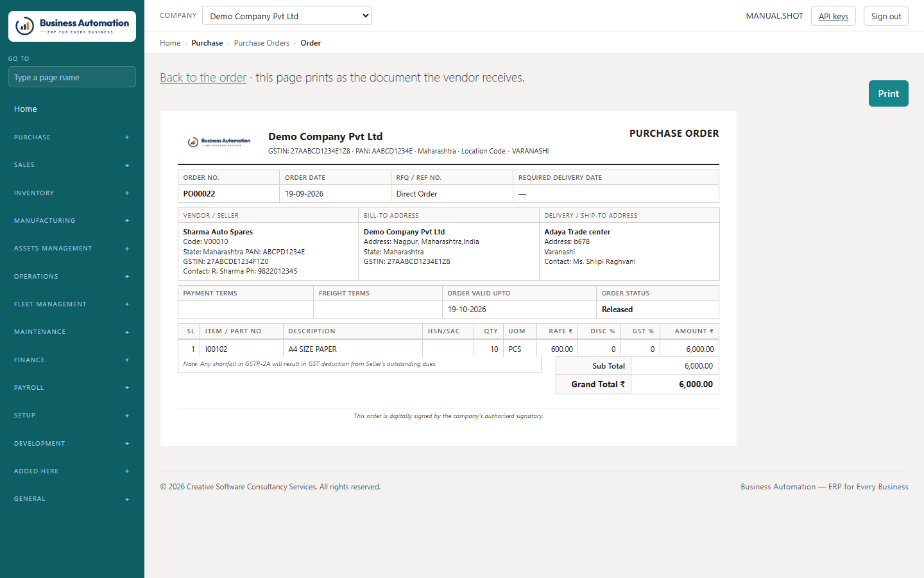The image size is (924, 578).
Task: Select order number PO00022
Action: (199, 194)
